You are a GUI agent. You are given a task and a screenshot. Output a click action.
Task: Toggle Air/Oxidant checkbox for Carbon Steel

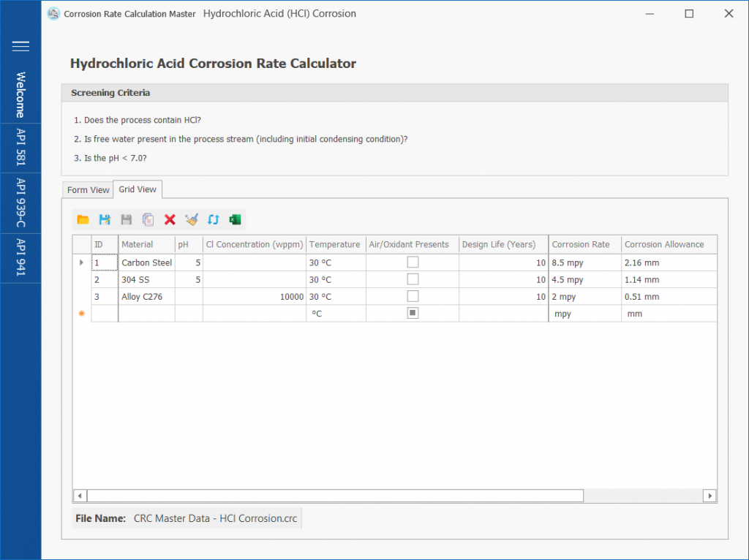tap(413, 262)
